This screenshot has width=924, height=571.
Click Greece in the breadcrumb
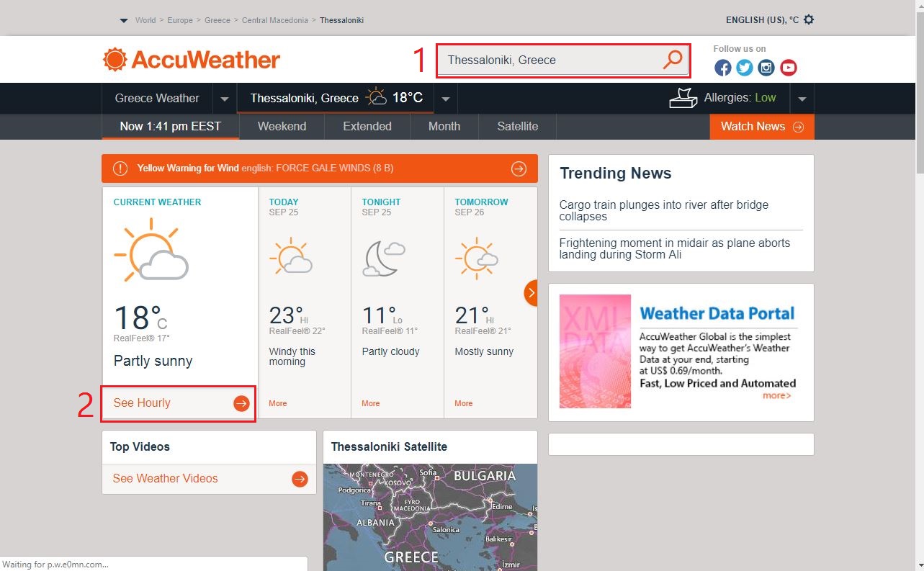pos(217,20)
